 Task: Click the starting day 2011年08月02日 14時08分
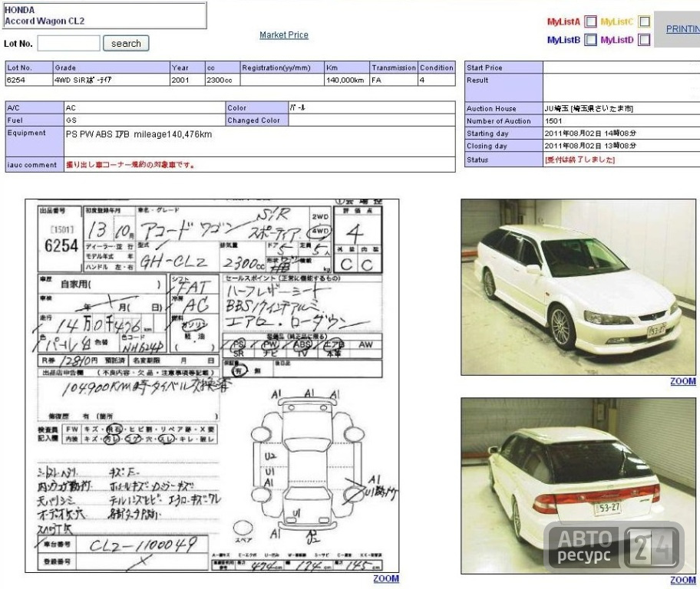tap(590, 133)
